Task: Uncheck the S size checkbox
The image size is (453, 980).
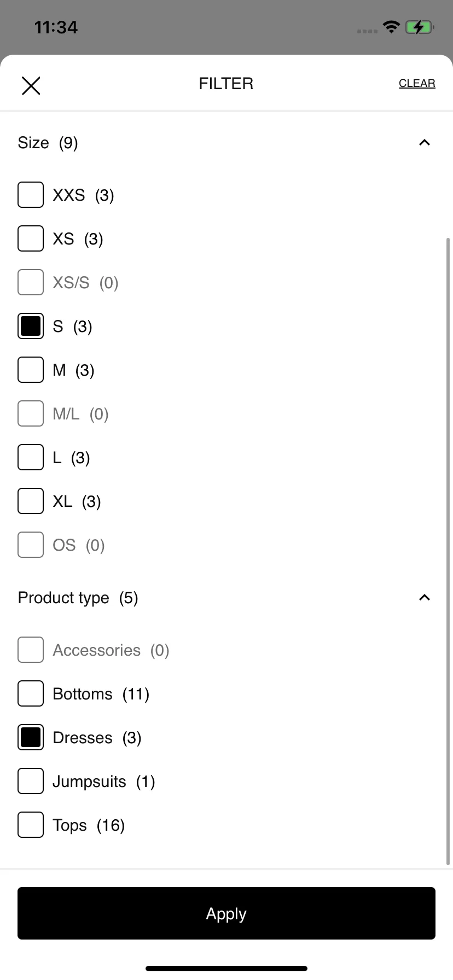Action: click(31, 326)
